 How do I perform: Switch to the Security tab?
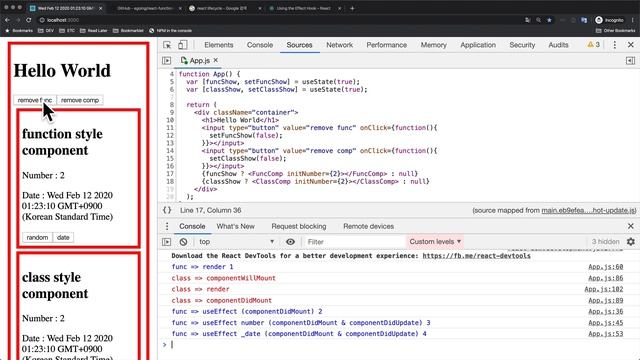pyautogui.click(x=522, y=45)
